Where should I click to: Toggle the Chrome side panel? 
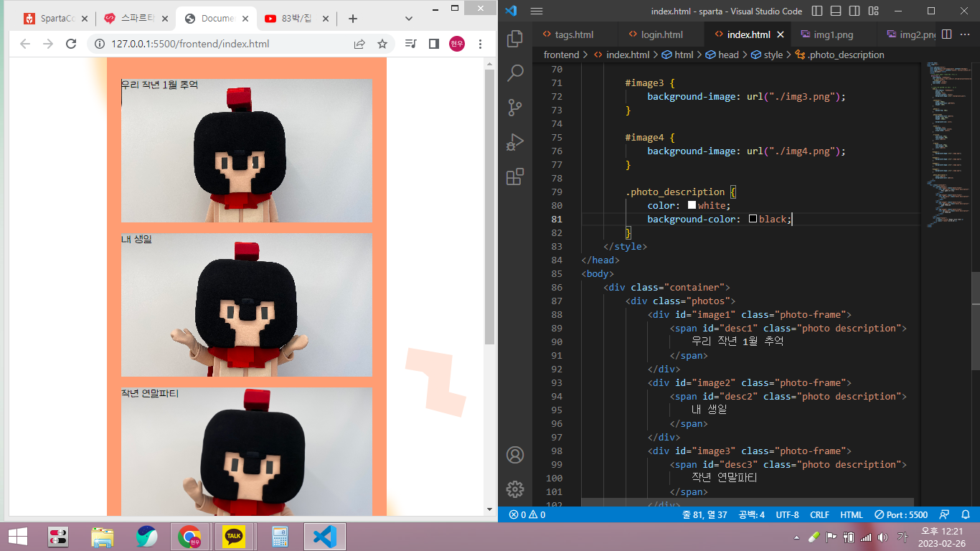tap(433, 44)
